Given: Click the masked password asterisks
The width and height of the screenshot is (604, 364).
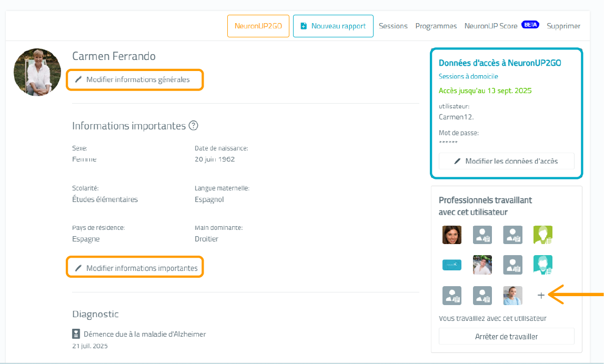Looking at the screenshot, I should pos(448,143).
